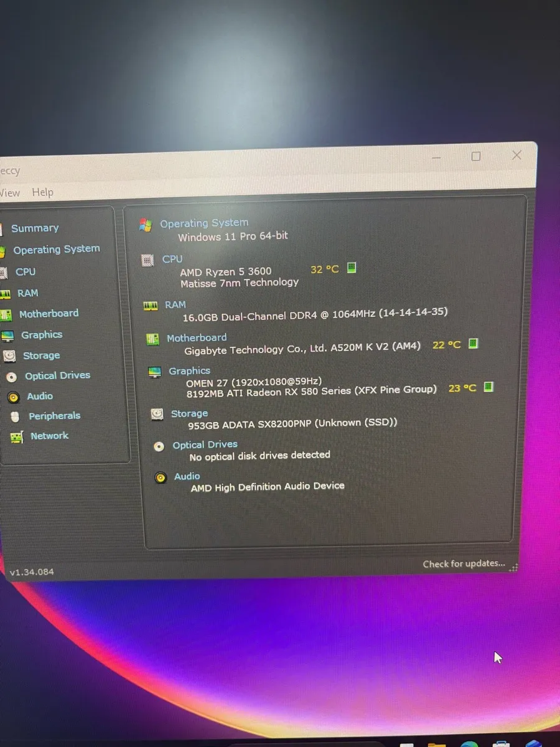
Task: Open the View menu
Action: click(9, 193)
